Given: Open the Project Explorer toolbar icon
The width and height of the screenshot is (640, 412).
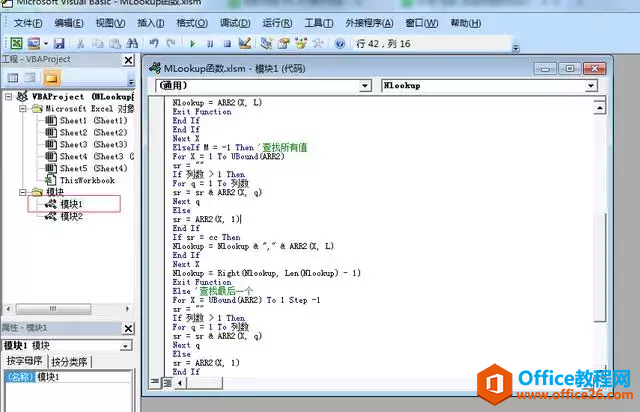Looking at the screenshot, I should coord(266,43).
